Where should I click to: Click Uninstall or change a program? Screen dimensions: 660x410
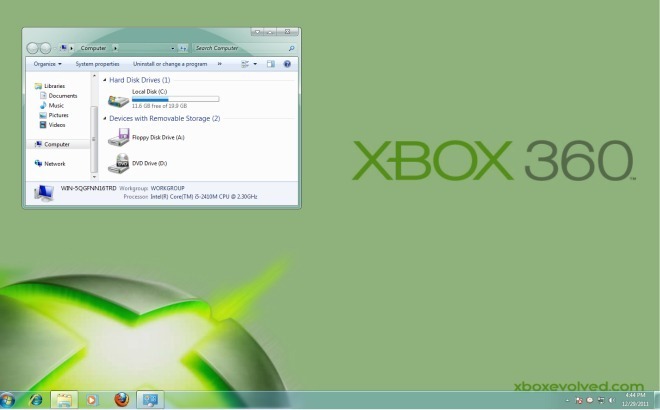[x=170, y=64]
